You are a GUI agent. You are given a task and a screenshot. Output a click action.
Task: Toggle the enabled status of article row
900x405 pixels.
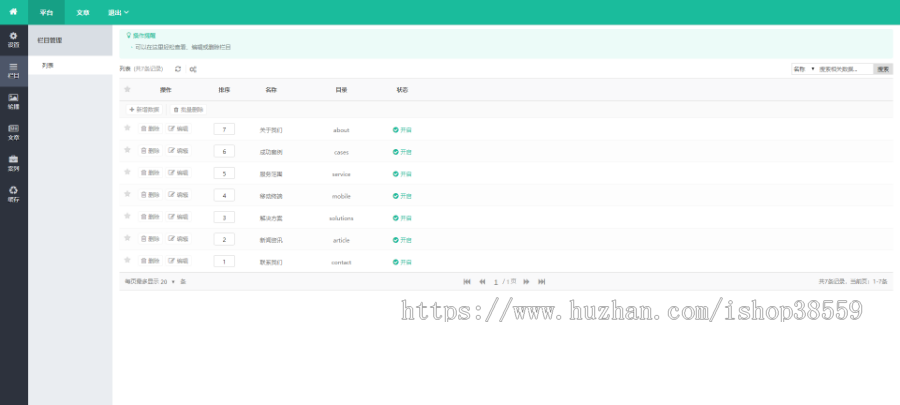click(x=402, y=240)
